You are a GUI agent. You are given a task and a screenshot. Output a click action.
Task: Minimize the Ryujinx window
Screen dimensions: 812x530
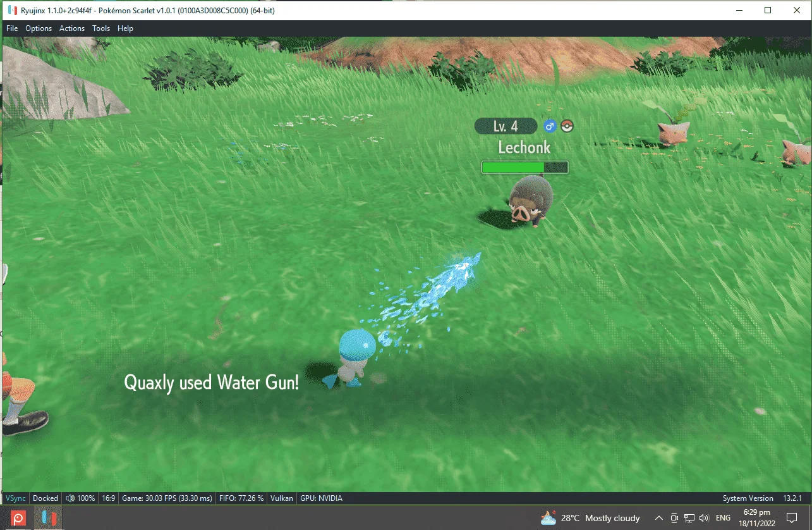(x=739, y=10)
